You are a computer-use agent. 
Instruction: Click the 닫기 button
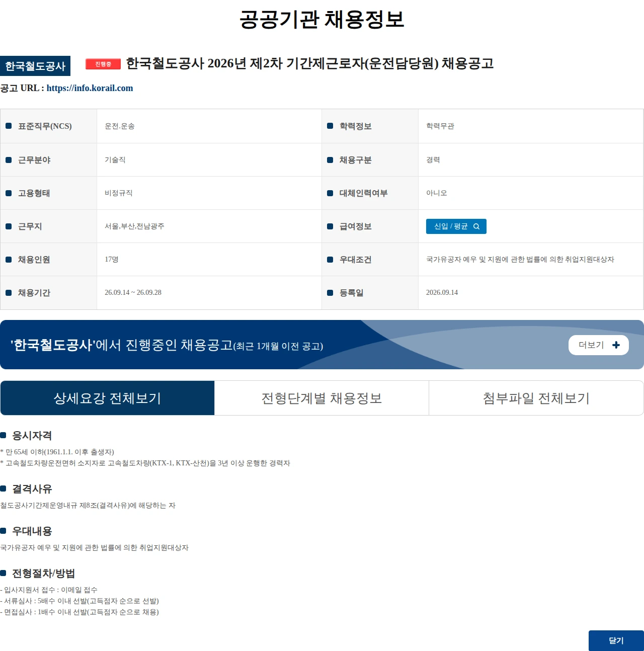[616, 640]
